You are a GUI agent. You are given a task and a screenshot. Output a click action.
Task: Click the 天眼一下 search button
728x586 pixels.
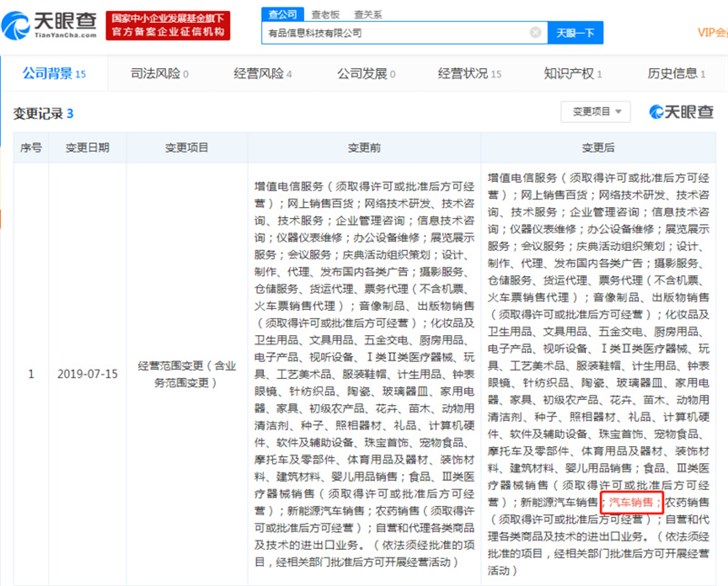coord(575,33)
